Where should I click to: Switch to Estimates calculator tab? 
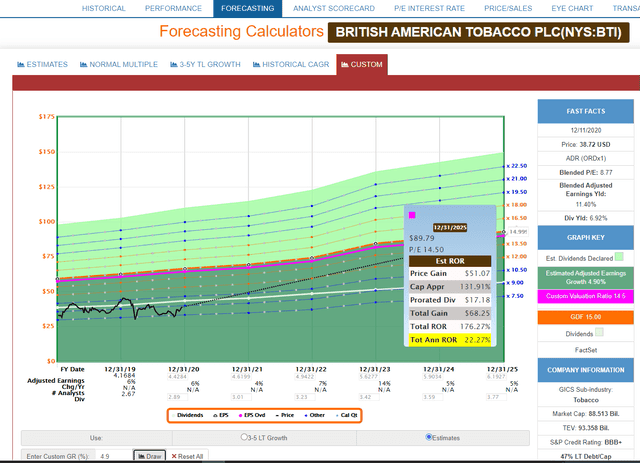point(42,65)
